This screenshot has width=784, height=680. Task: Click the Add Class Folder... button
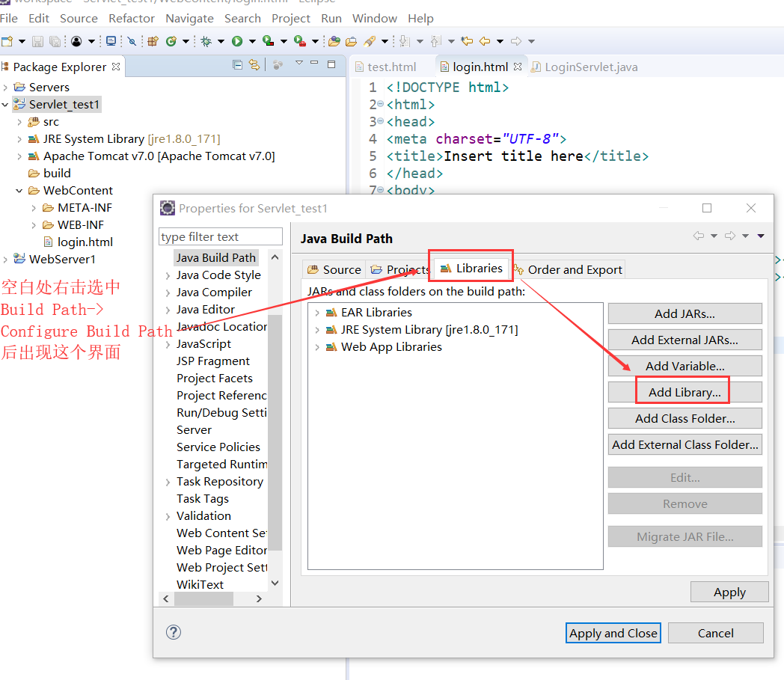(x=685, y=418)
